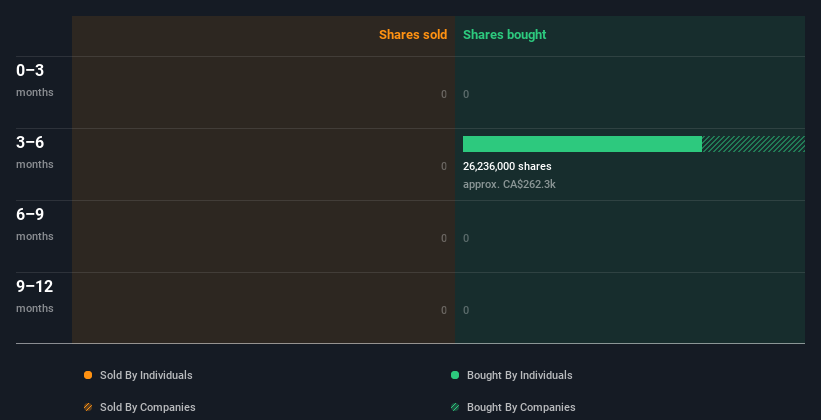This screenshot has height=420, width=821.
Task: Select the 6–9 months row label
Action: tap(35, 224)
